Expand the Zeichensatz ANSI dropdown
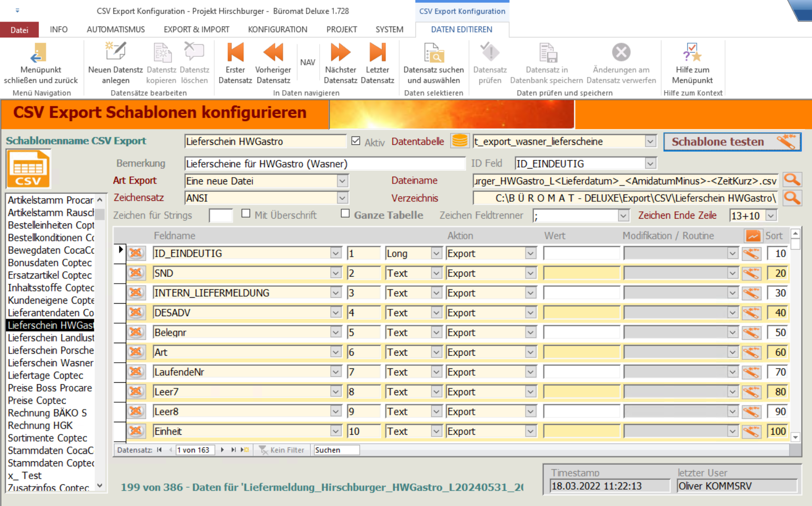The image size is (812, 506). point(342,198)
